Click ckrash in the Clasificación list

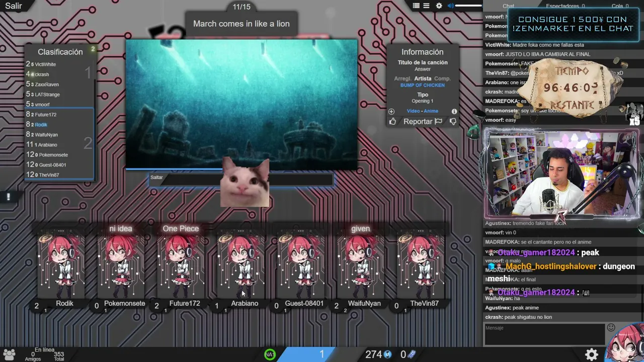click(x=42, y=74)
